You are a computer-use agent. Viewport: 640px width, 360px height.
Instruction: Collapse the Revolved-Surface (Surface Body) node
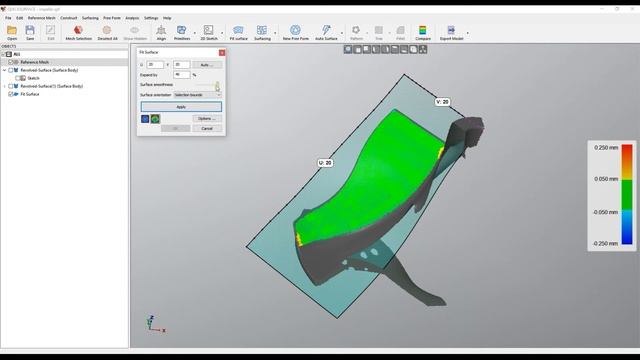tap(4, 70)
